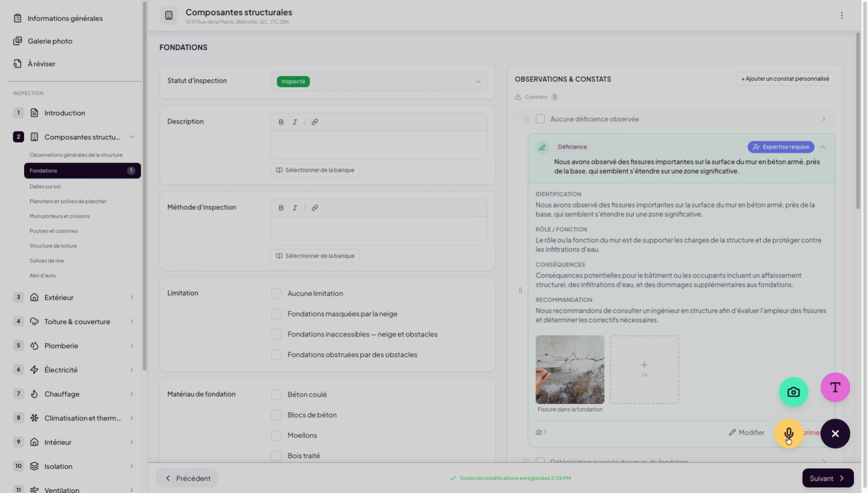This screenshot has width=868, height=493.
Task: Open the three-dot options menu in header
Action: click(x=842, y=16)
